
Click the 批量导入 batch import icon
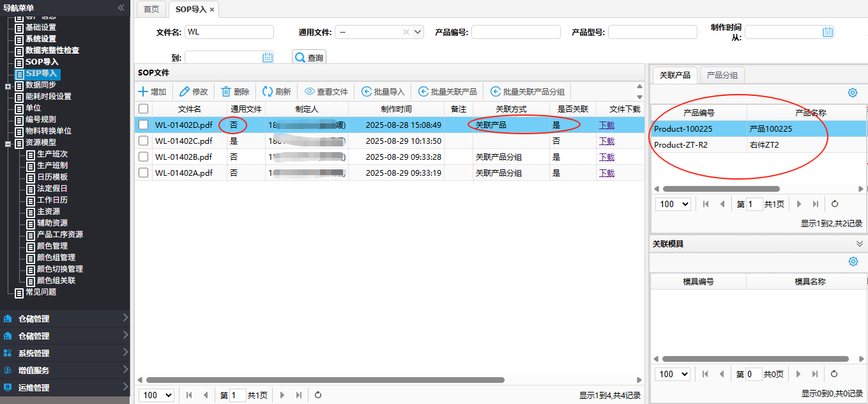(x=367, y=91)
